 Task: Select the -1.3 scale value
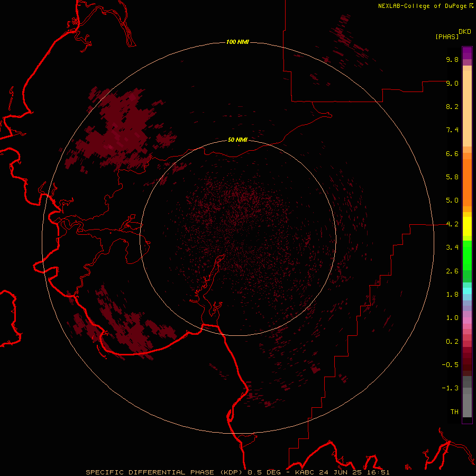[450, 388]
